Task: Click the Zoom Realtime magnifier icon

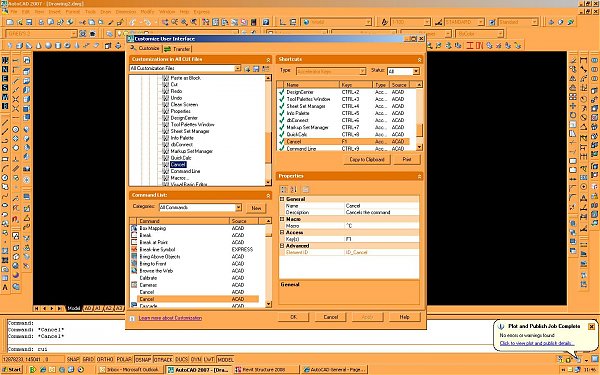Action: coord(174,22)
